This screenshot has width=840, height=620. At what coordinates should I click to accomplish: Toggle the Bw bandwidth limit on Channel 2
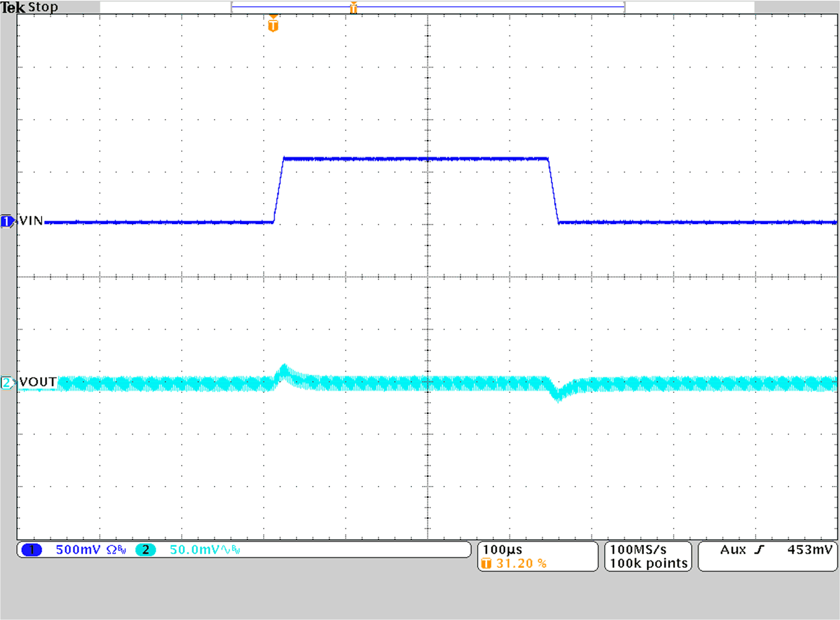tap(236, 549)
